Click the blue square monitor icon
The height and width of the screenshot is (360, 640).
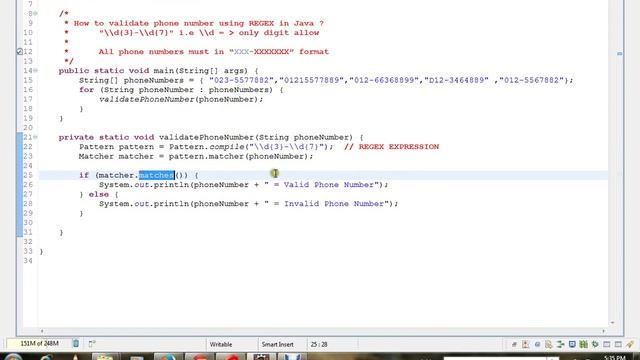click(x=572, y=344)
